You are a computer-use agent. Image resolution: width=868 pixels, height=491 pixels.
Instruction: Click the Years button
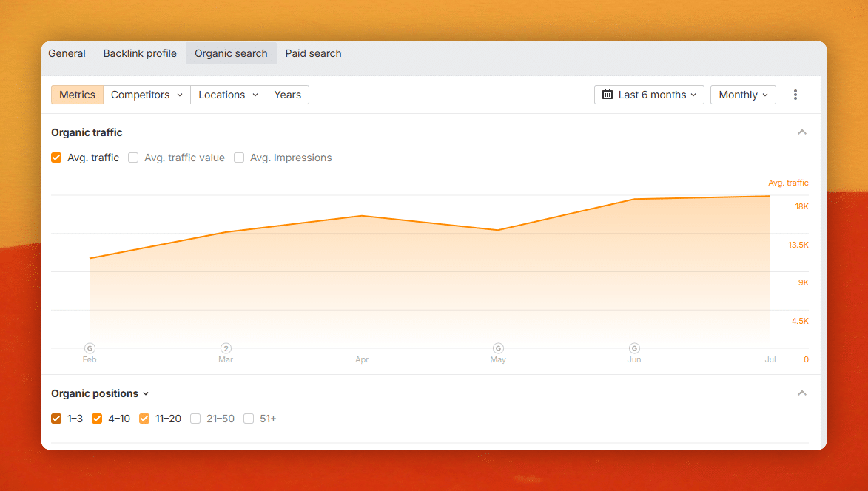click(287, 95)
